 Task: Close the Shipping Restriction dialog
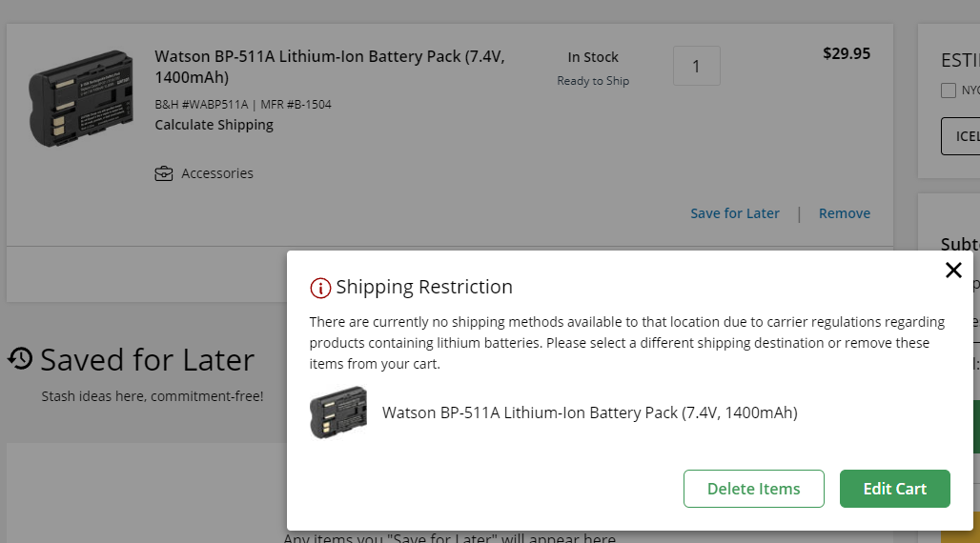coord(953,271)
